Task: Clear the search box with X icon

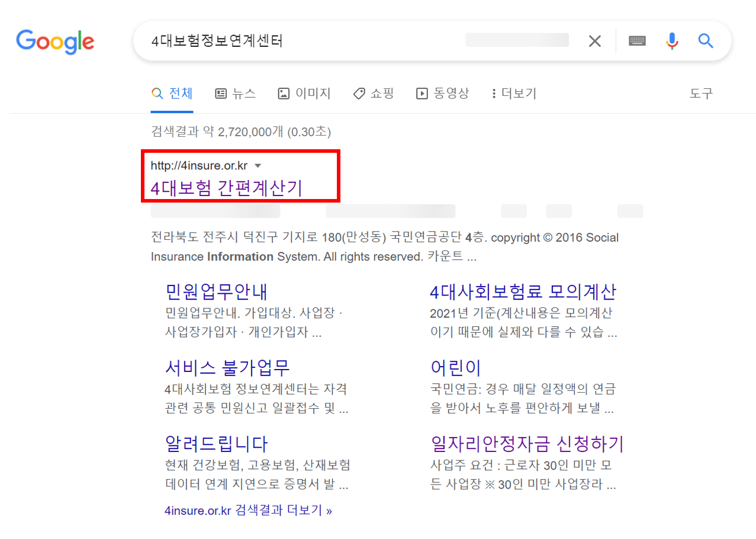Action: [594, 41]
